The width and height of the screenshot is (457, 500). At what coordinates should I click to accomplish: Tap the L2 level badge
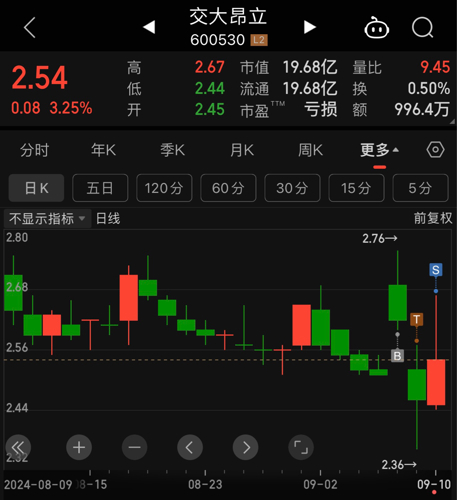click(259, 40)
